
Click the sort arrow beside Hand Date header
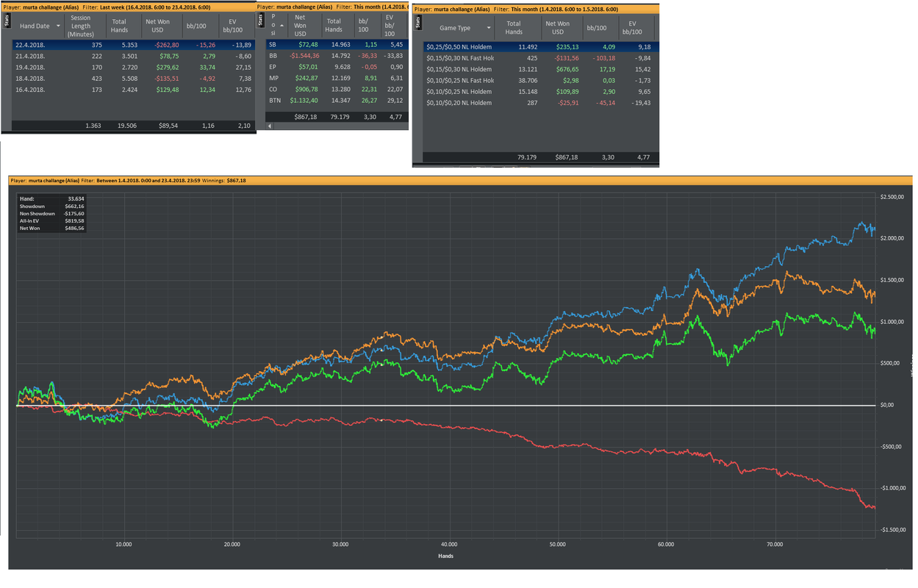tap(58, 26)
